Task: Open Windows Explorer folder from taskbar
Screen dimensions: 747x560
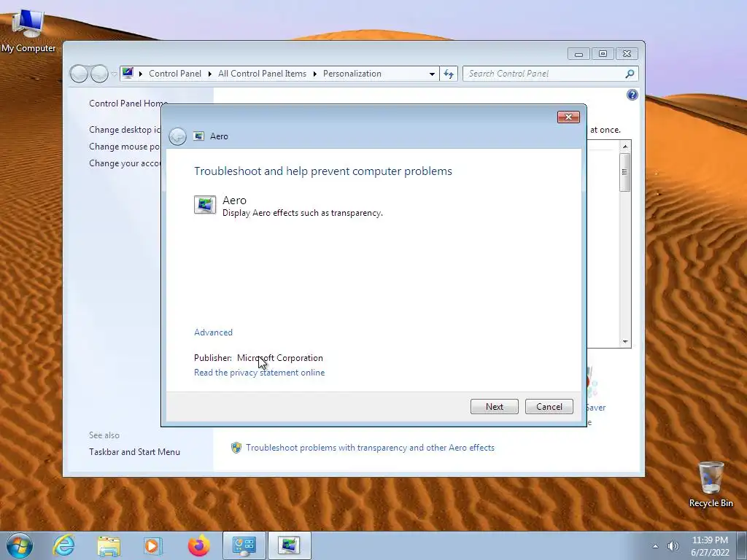Action: [x=109, y=545]
